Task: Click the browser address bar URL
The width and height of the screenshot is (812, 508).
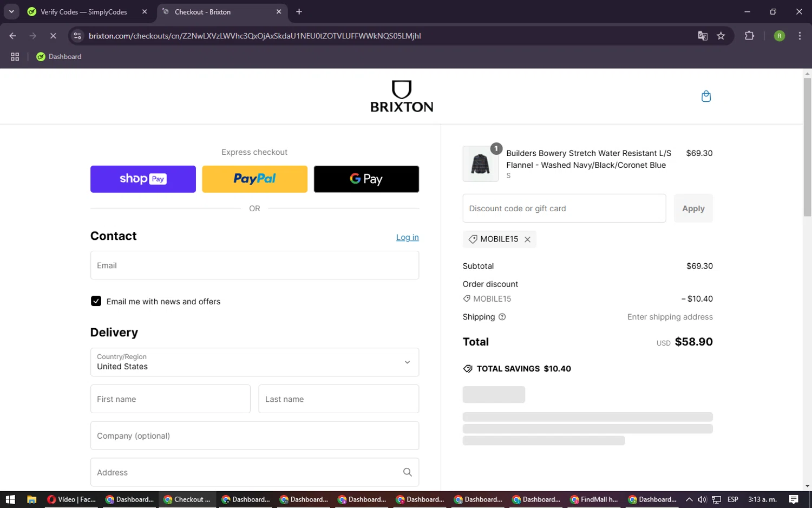Action: point(254,36)
